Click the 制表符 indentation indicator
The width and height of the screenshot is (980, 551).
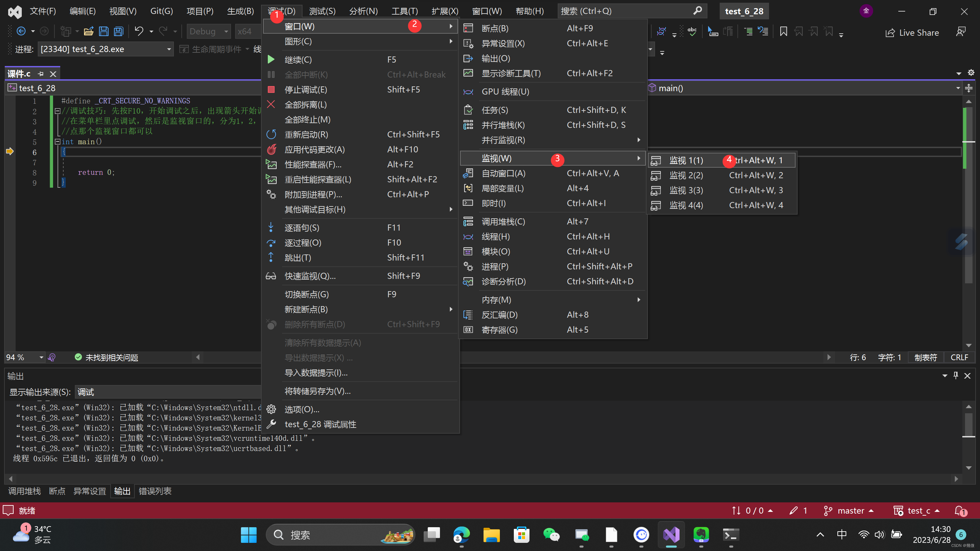pos(926,357)
